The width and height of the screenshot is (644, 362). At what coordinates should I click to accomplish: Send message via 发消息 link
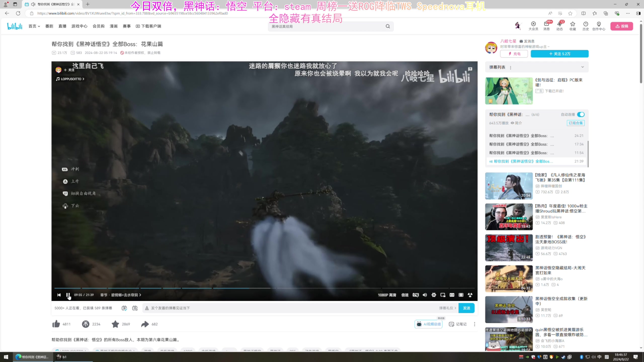(x=527, y=41)
